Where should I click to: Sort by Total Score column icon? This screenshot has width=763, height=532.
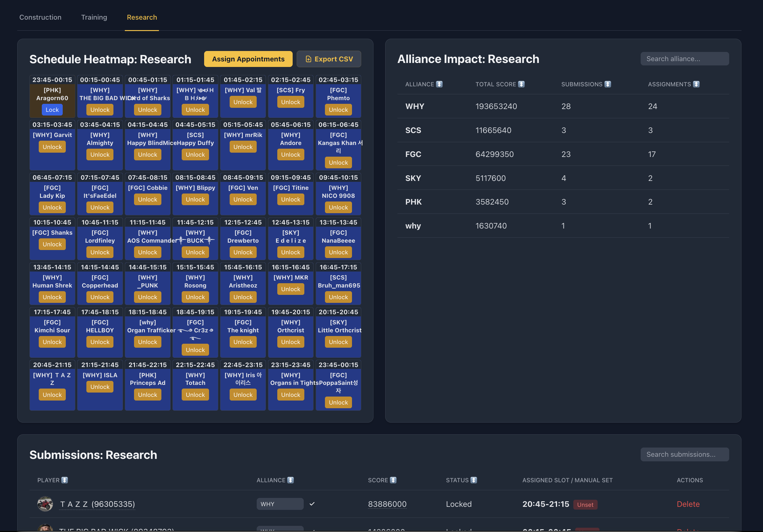[x=521, y=84]
